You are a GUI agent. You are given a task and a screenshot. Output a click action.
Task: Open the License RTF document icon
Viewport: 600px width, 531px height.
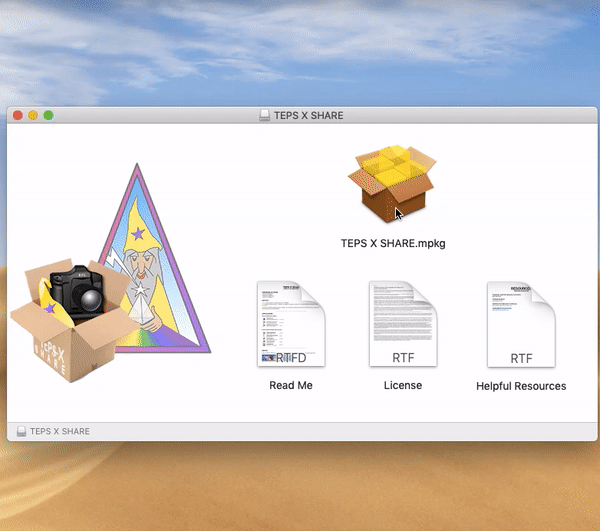[x=403, y=324]
